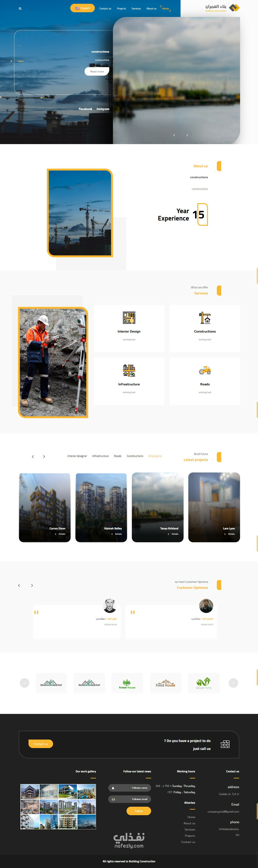Open the Instgram link in hero
Viewport: 258px width, 868px height.
click(x=103, y=109)
